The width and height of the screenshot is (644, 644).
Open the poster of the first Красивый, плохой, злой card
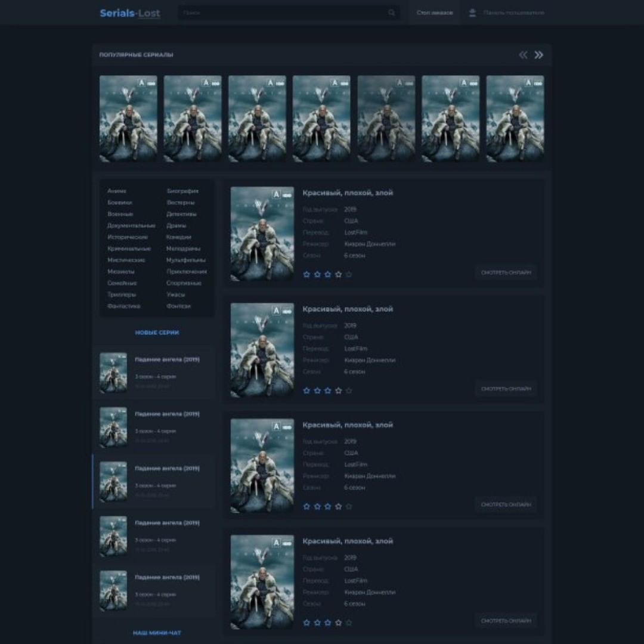(262, 234)
